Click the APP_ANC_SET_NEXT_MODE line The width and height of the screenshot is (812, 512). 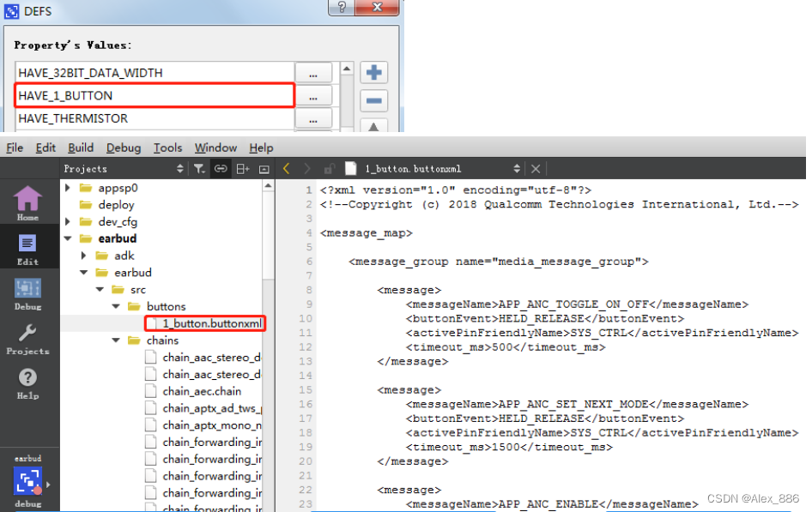[x=577, y=404]
